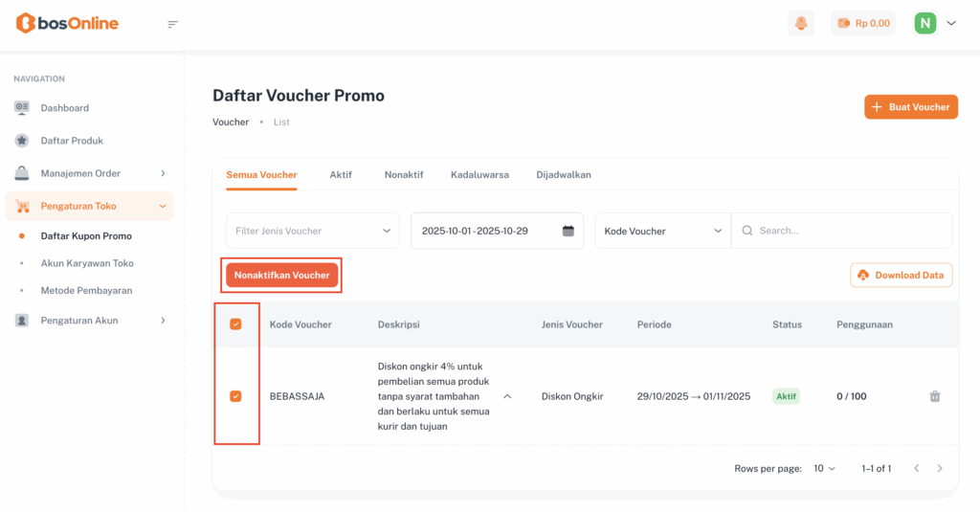Change the rows per page dropdown
This screenshot has height=512, width=980.
824,469
